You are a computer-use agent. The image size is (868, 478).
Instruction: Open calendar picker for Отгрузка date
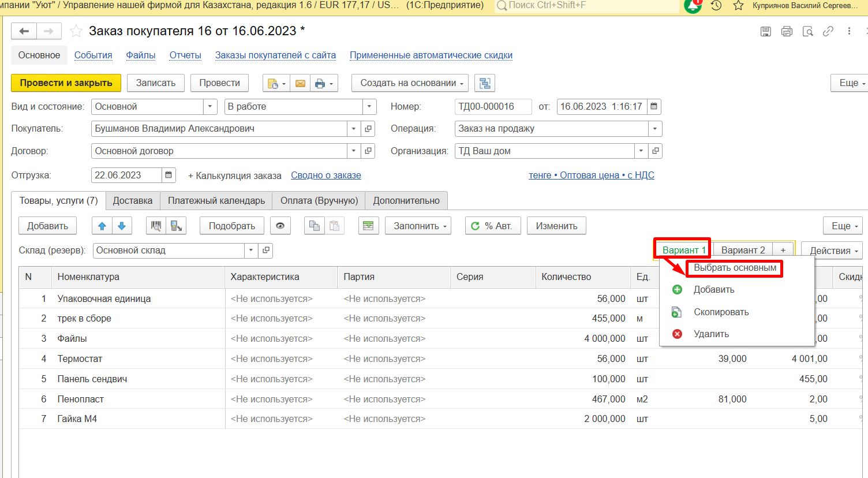[x=169, y=175]
